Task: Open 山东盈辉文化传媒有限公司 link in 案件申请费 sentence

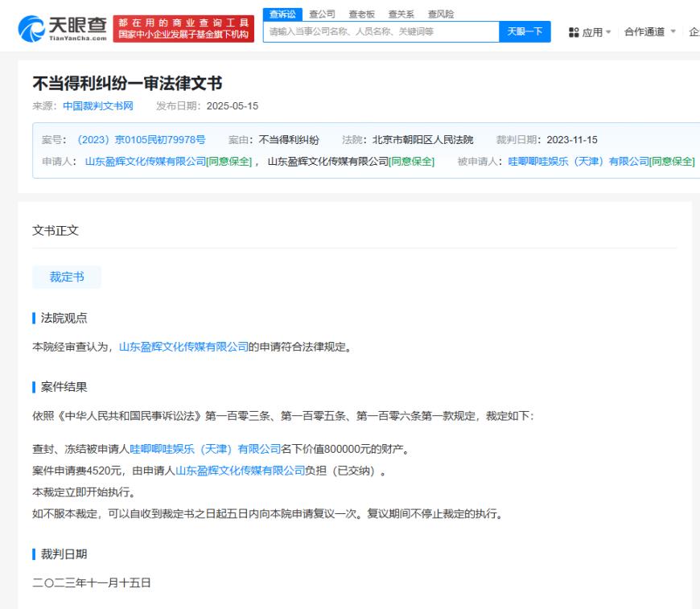Action: click(x=241, y=471)
